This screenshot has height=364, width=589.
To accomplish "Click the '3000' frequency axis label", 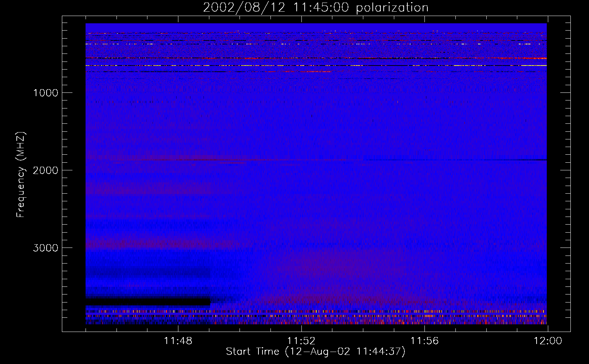I will pyautogui.click(x=46, y=248).
